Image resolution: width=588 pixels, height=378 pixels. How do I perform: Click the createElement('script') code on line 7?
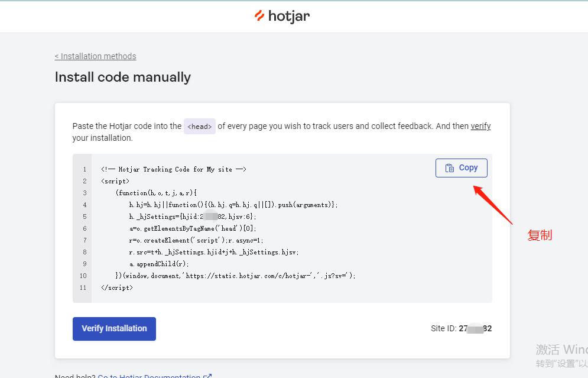[177, 240]
